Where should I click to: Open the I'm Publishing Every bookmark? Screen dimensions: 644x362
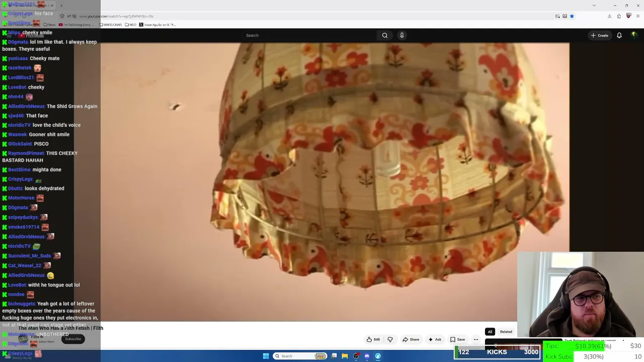click(76, 25)
